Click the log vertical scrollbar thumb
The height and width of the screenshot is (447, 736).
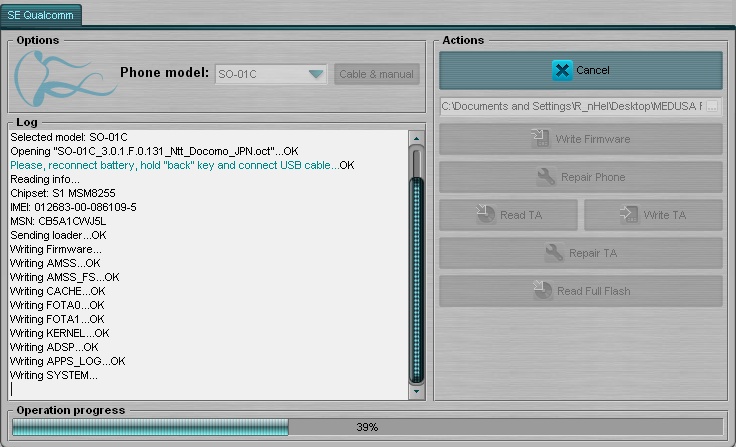416,280
